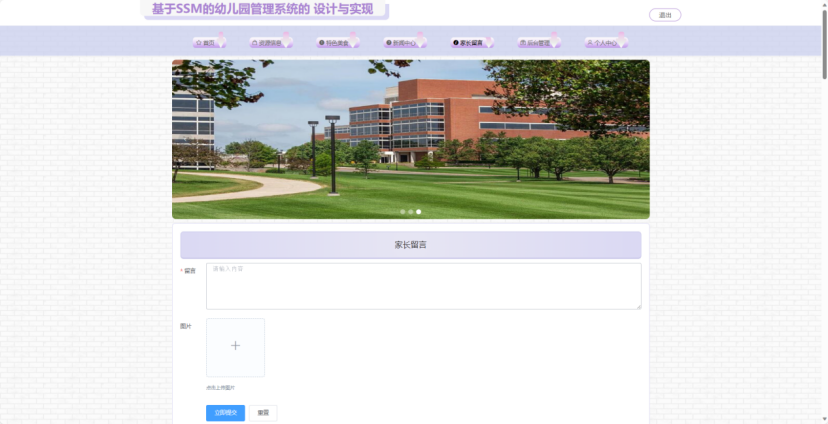Click the 点击上传图片 hint text
Viewport: 828px width, 424px height.
click(x=220, y=388)
